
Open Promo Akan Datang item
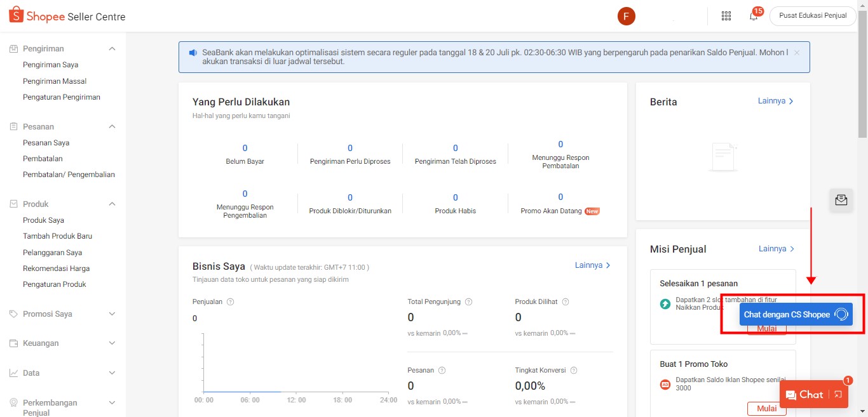pos(560,204)
